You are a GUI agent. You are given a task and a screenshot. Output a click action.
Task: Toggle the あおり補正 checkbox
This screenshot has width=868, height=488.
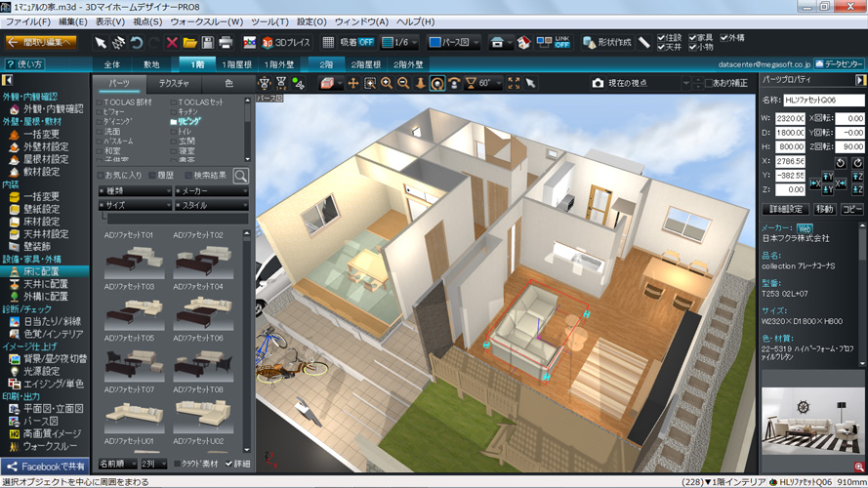pyautogui.click(x=711, y=84)
